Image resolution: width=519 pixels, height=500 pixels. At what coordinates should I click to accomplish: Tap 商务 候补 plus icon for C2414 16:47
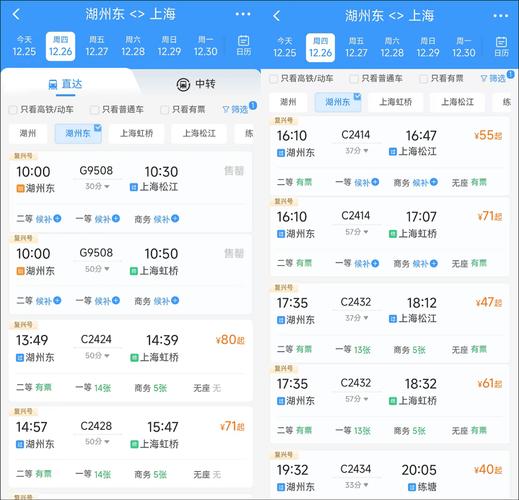(x=434, y=182)
